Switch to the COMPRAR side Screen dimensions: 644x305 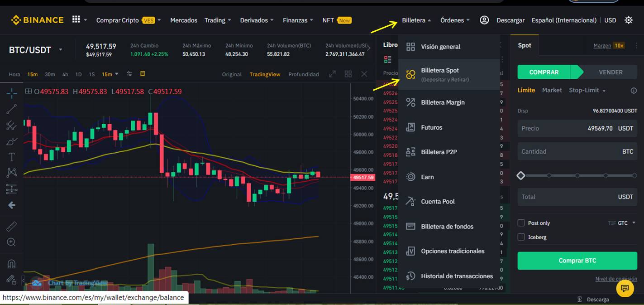(544, 72)
